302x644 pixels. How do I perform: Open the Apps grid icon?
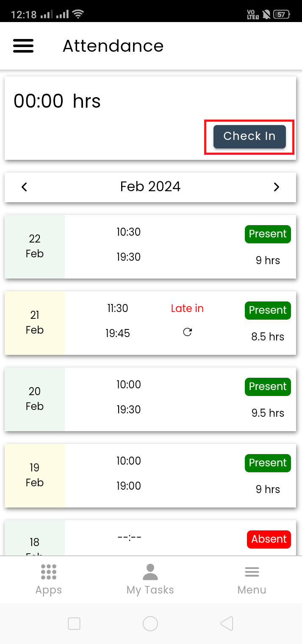point(49,572)
